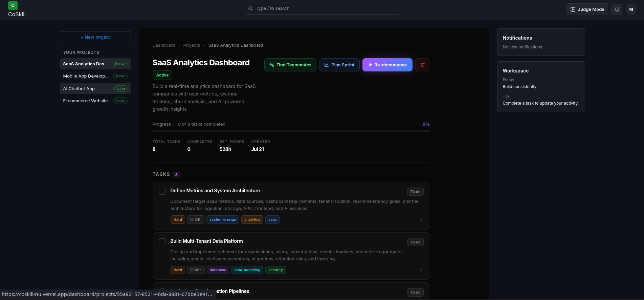
Task: Open user avatar M menu
Action: (631, 9)
